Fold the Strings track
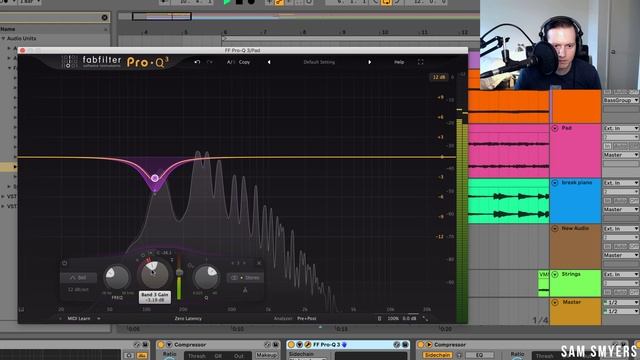The height and width of the screenshot is (360, 640). pyautogui.click(x=555, y=274)
